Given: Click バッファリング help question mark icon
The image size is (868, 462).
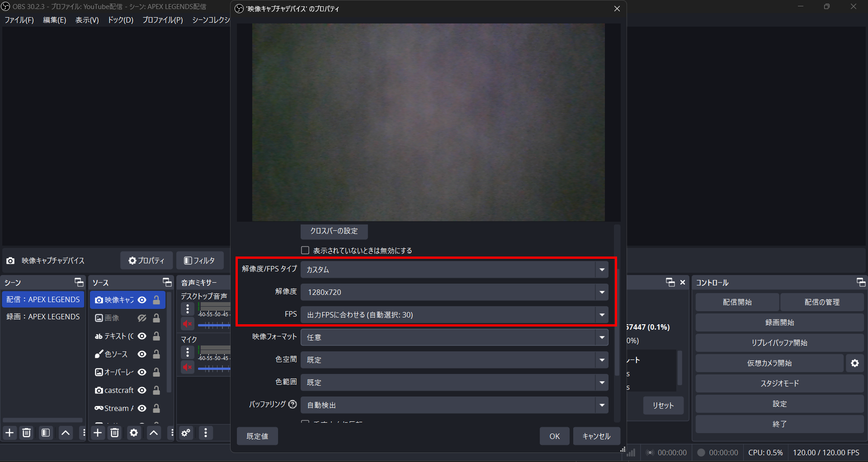Looking at the screenshot, I should pyautogui.click(x=293, y=404).
